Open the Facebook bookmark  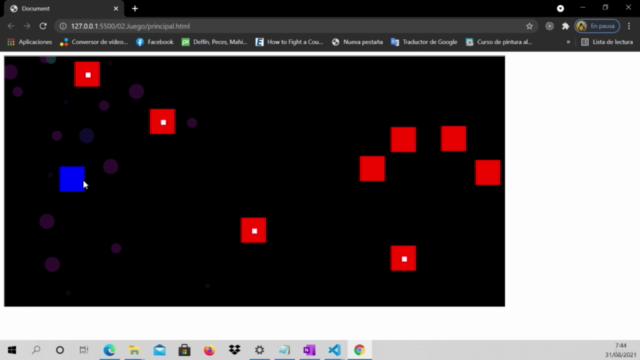click(x=155, y=42)
